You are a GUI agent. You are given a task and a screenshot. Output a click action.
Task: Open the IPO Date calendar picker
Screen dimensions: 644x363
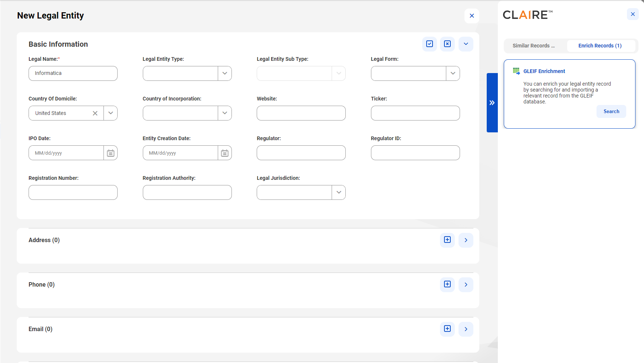pos(111,153)
